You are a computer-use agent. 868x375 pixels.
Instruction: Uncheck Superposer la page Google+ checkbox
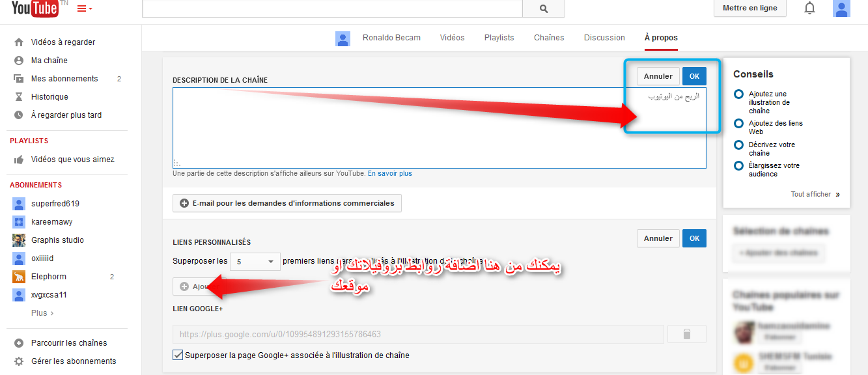click(x=178, y=355)
